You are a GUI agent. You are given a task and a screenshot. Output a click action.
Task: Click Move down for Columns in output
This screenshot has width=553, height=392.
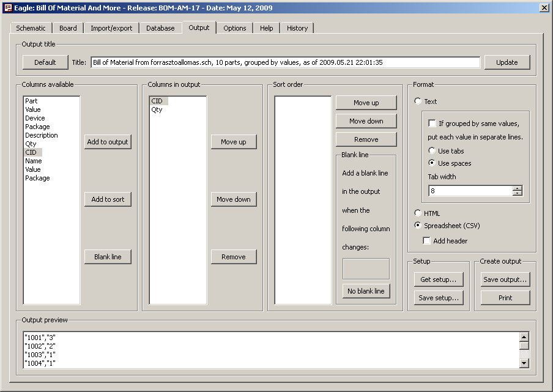(234, 199)
